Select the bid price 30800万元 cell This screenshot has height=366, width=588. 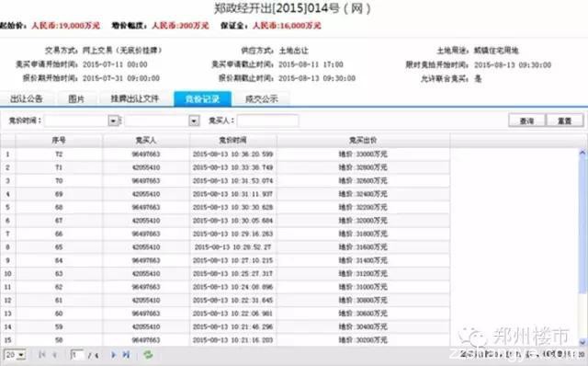pos(363,301)
